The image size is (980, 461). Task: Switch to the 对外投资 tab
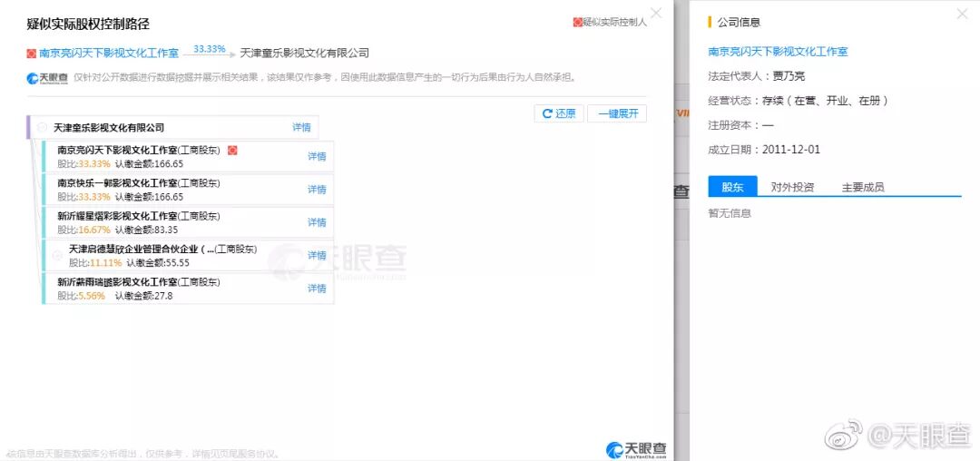pyautogui.click(x=792, y=187)
